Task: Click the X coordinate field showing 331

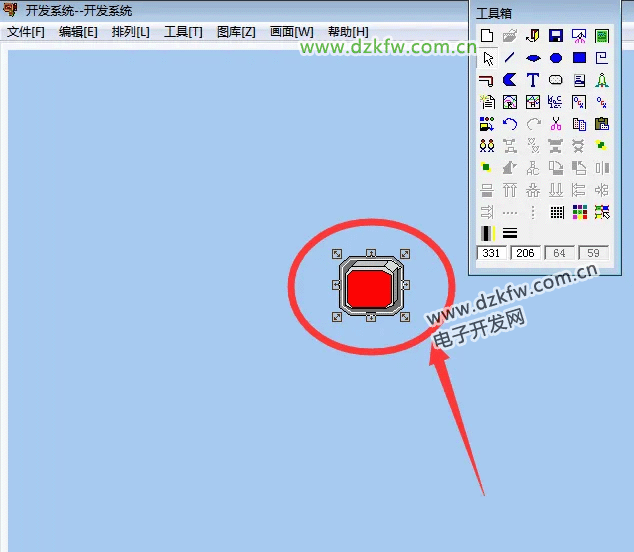Action: tap(492, 254)
